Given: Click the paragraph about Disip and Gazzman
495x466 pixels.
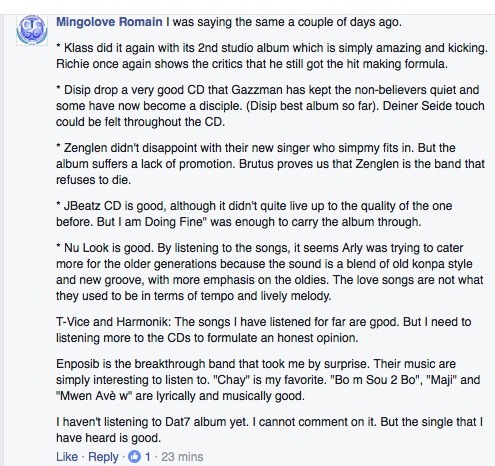Looking at the screenshot, I should pos(270,106).
